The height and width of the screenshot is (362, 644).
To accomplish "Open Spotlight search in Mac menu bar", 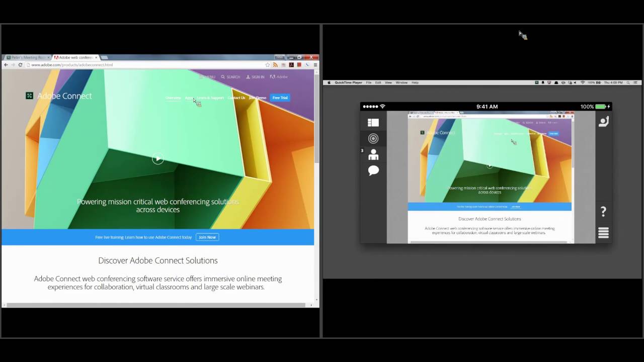I will pyautogui.click(x=628, y=82).
